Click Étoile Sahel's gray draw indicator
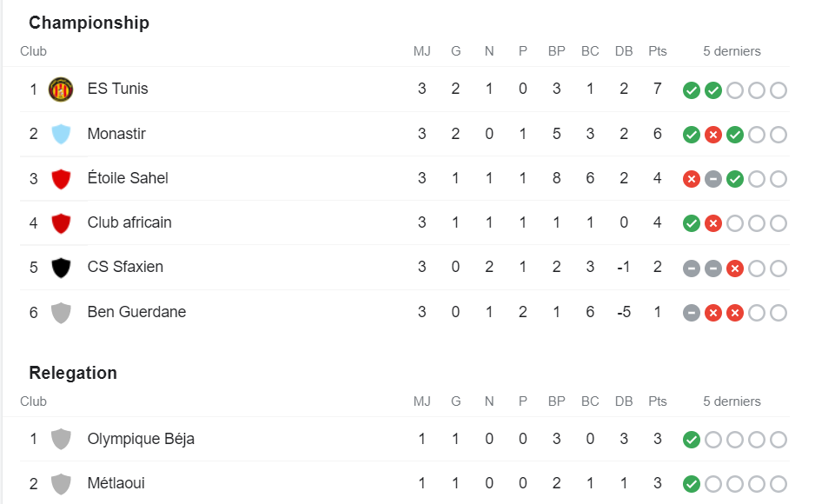815x504 pixels. click(713, 180)
